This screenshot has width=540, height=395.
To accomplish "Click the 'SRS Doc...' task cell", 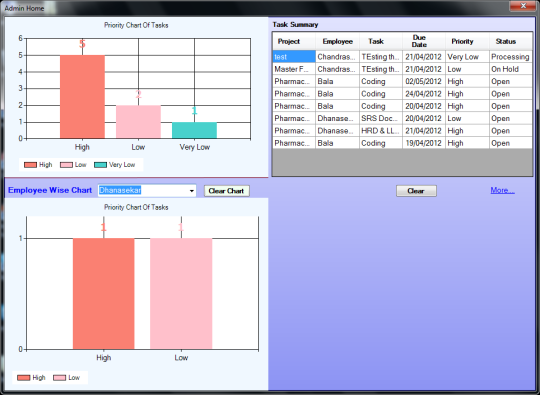I will (381, 118).
